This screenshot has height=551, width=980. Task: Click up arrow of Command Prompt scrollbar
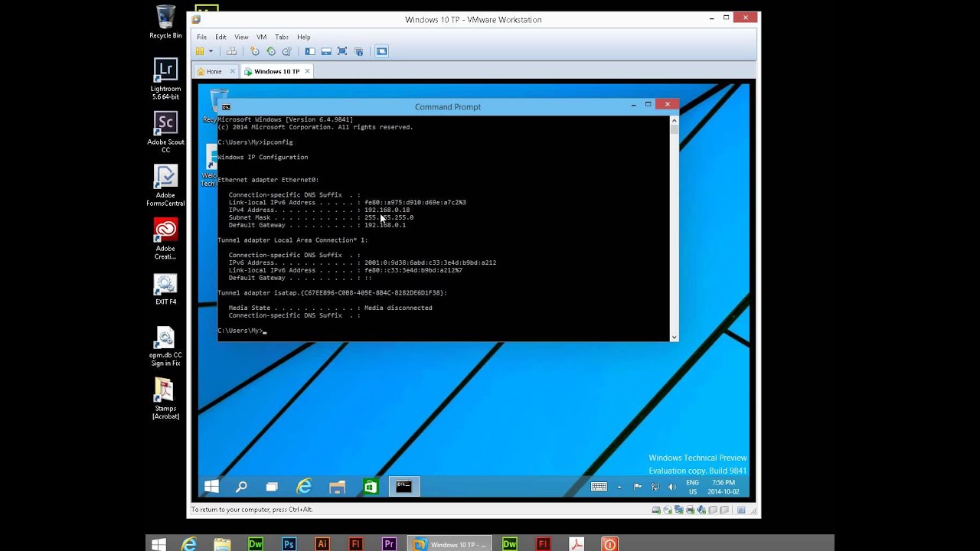tap(674, 120)
